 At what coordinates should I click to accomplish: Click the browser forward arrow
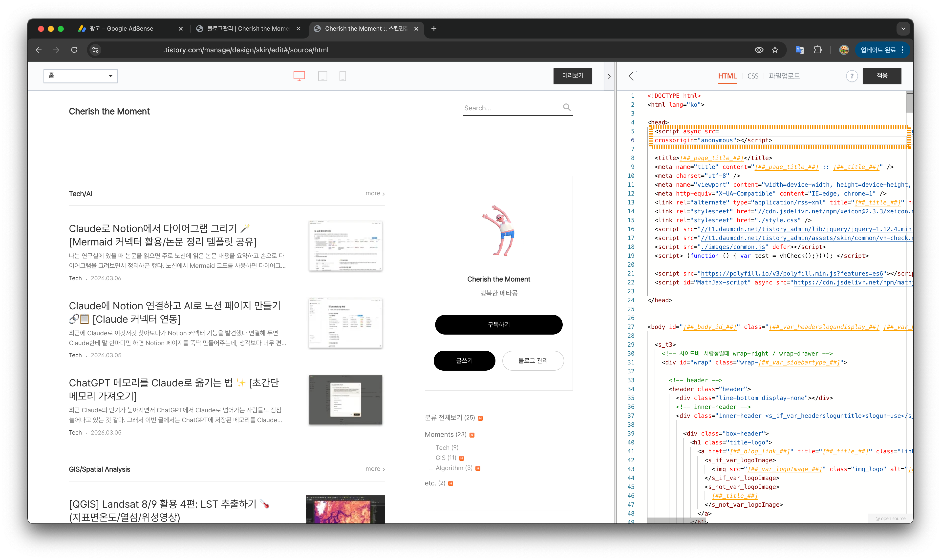click(56, 50)
